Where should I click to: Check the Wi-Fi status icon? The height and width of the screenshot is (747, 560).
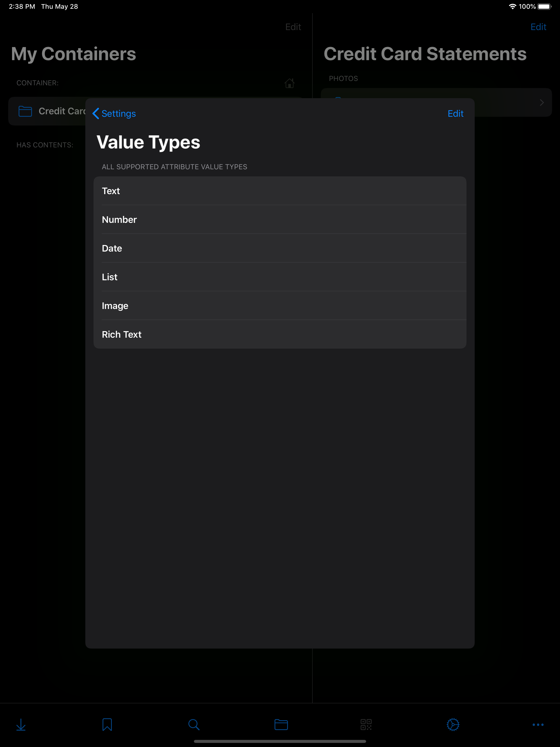coord(512,6)
